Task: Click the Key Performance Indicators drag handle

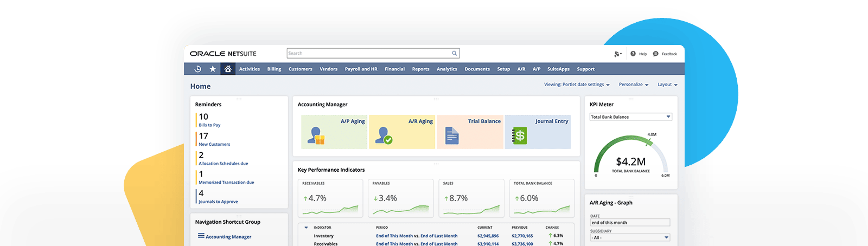Action: 436,164
